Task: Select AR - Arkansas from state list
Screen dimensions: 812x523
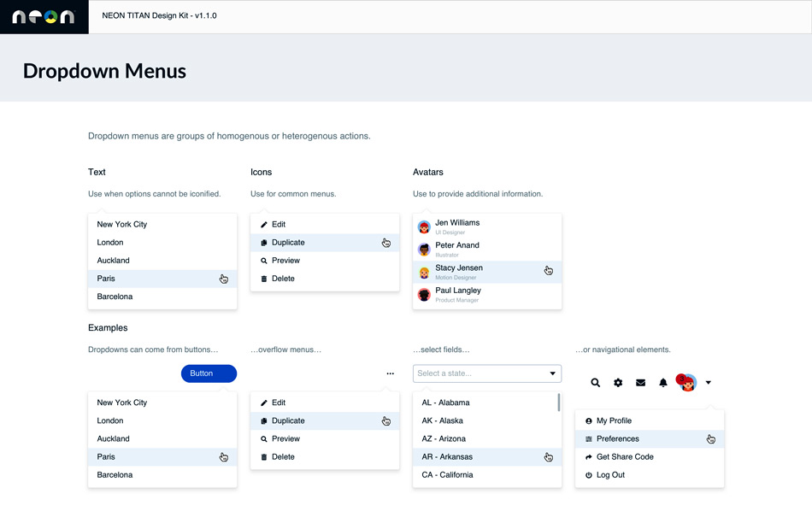Action: [x=447, y=457]
